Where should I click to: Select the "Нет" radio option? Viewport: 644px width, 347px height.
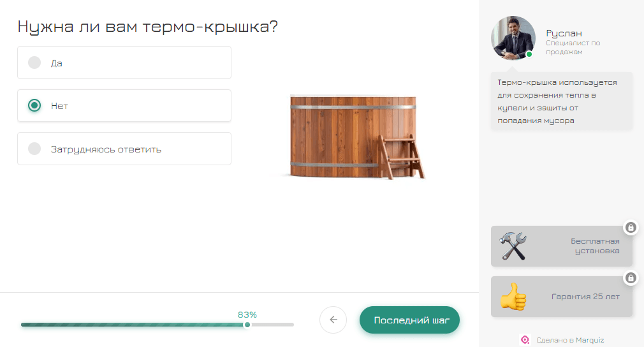35,106
